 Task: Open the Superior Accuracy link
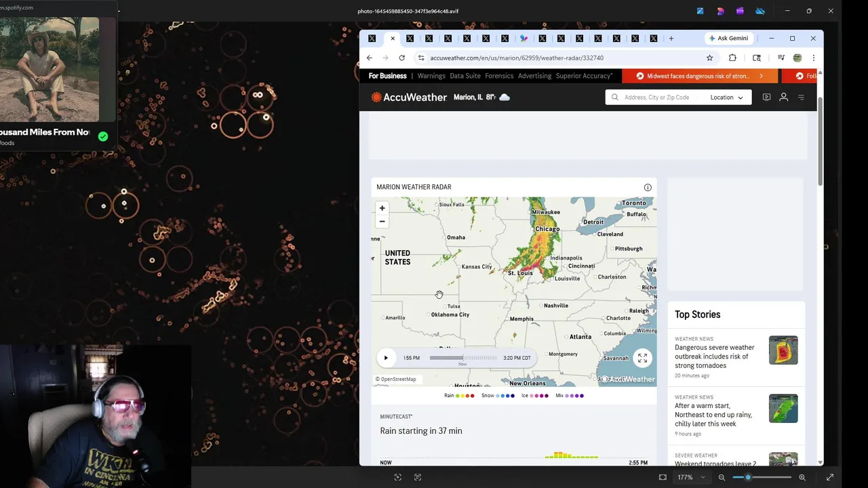point(584,76)
